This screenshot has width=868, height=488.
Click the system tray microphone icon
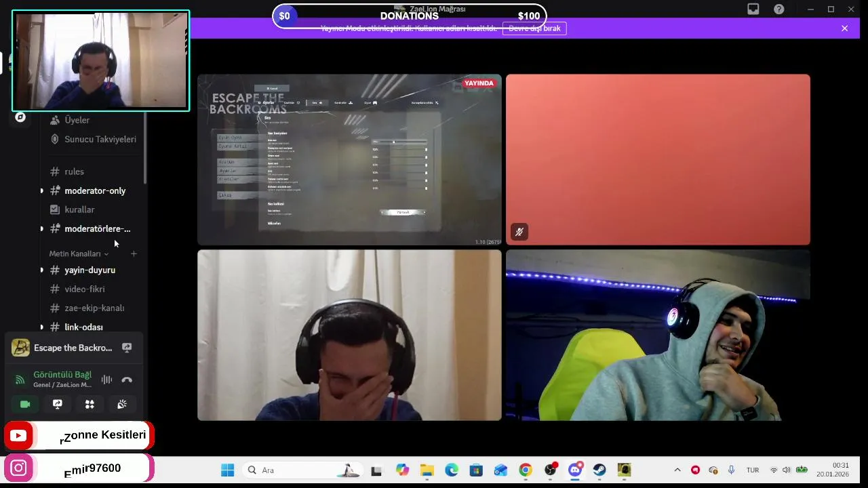pos(731,470)
